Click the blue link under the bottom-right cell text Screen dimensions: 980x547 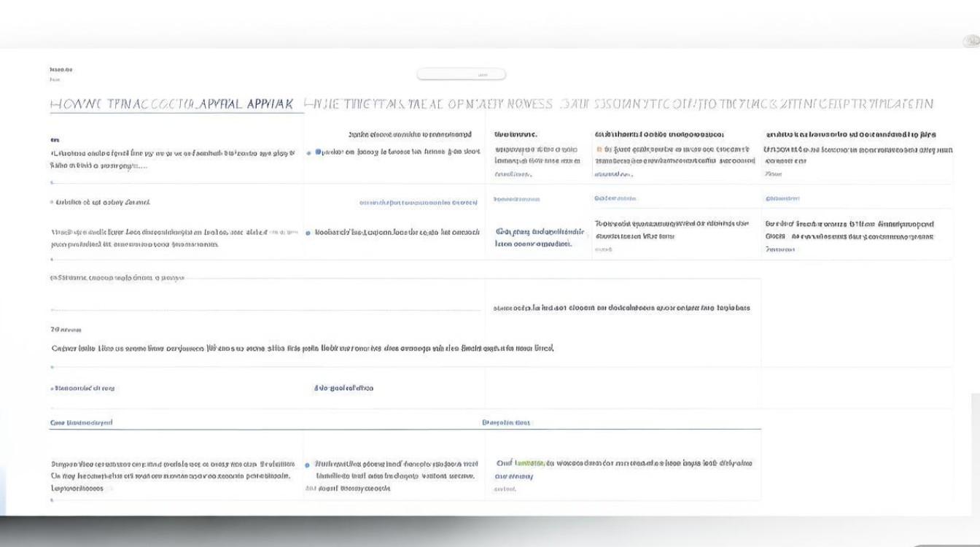[514, 476]
